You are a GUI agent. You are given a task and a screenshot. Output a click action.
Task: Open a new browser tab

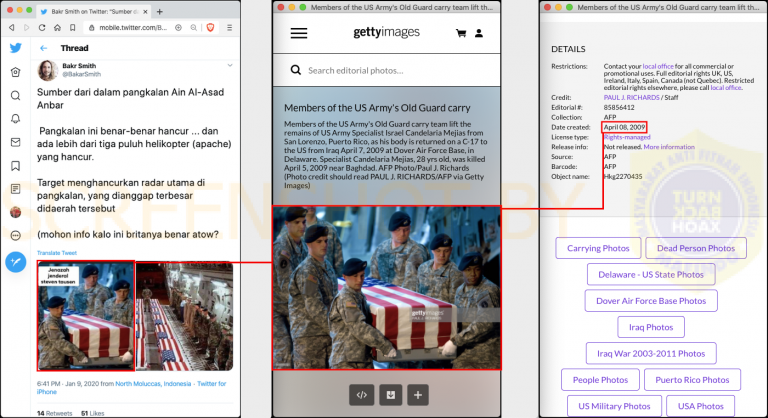tap(160, 11)
